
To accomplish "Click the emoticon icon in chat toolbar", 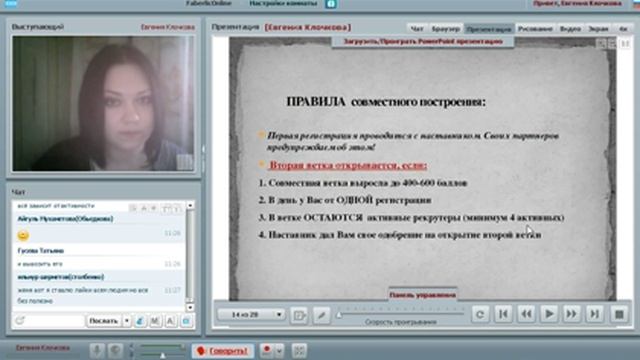I will click(140, 321).
